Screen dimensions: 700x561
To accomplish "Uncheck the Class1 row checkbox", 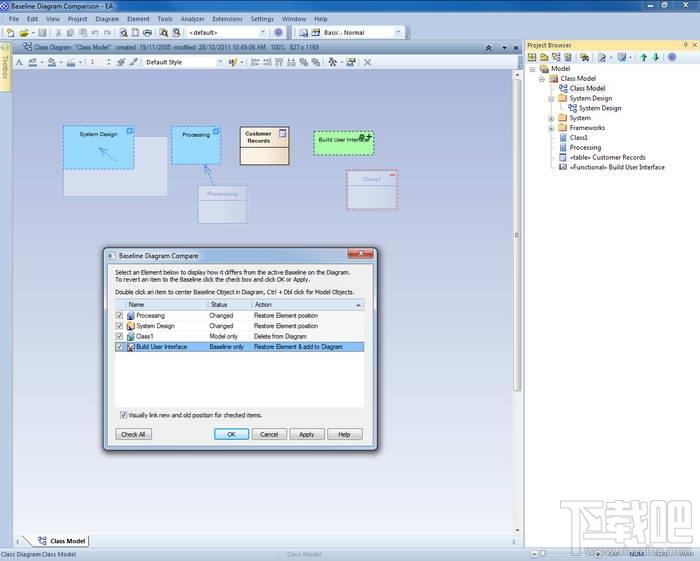I will [119, 336].
